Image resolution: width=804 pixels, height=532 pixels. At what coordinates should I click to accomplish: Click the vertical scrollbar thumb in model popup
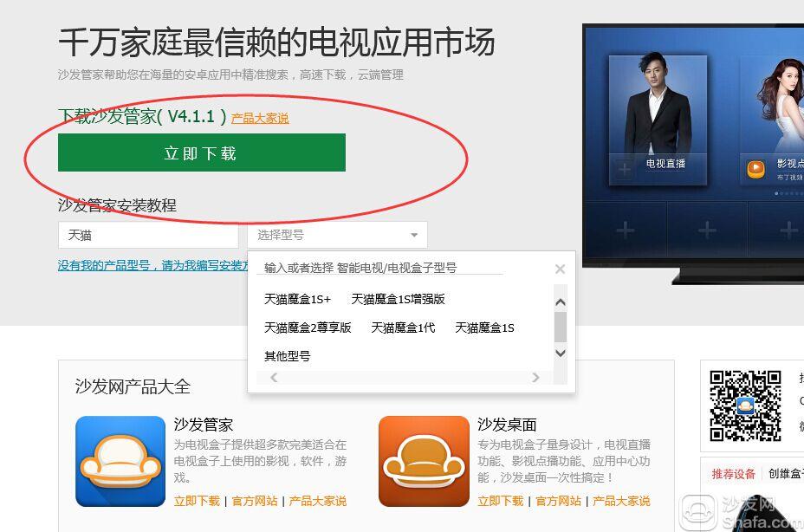(x=561, y=327)
